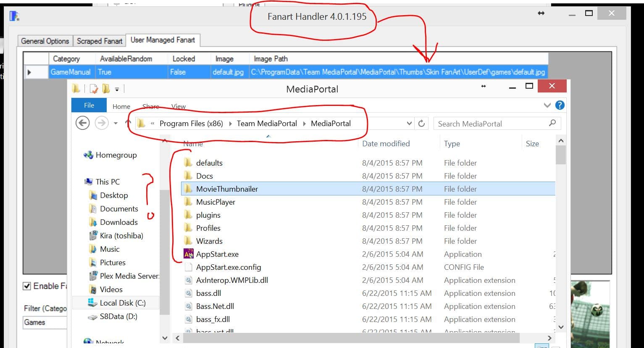Select S8Data (D:) drive

118,316
